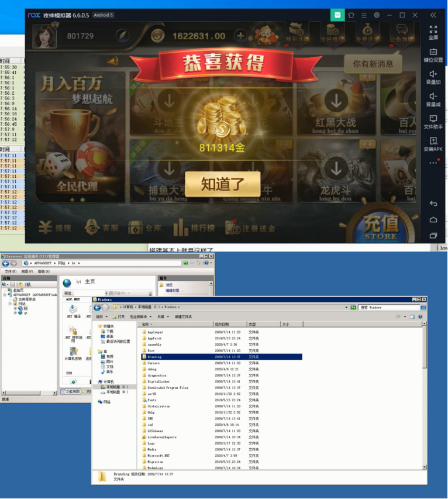The width and height of the screenshot is (448, 499).
Task: Open the 充值 STORE recharge button
Action: pyautogui.click(x=381, y=226)
